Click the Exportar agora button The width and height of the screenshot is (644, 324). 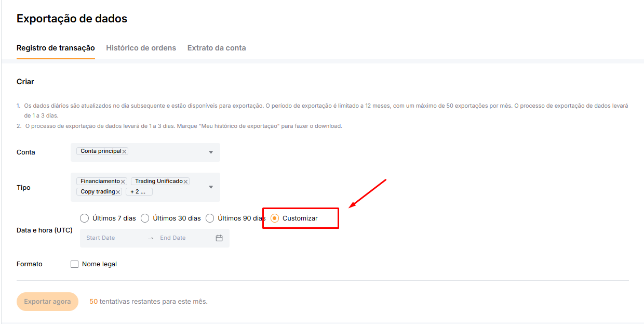tap(47, 302)
